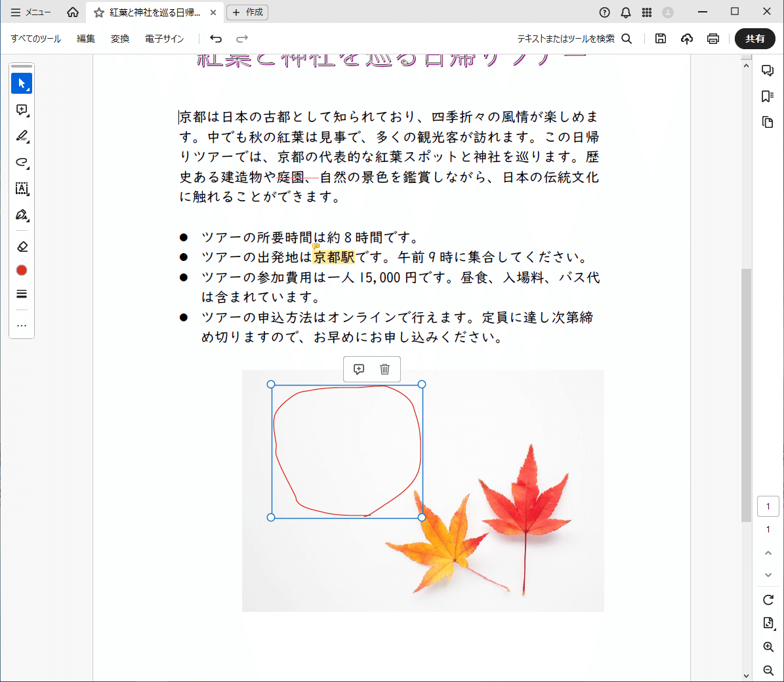Open line thickness options

[x=22, y=294]
